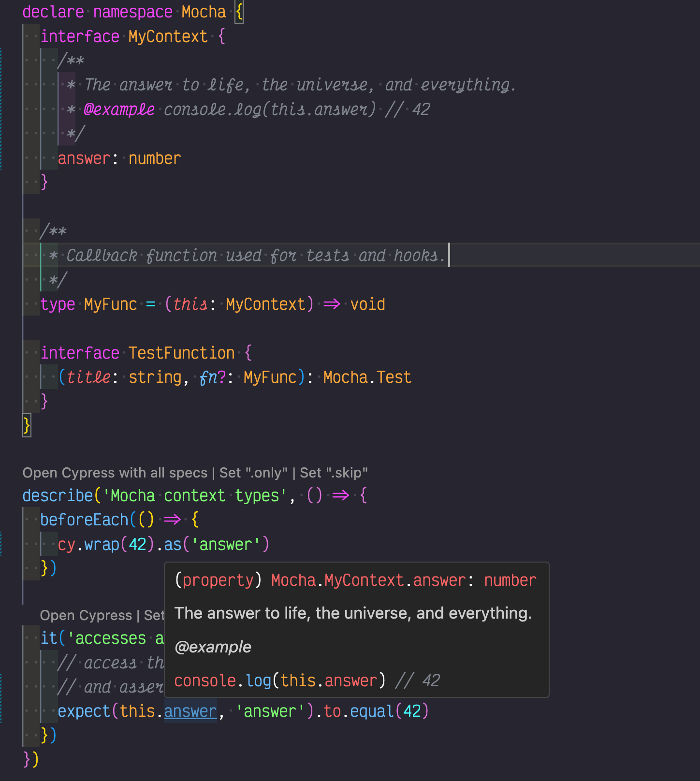This screenshot has height=781, width=700.
Task: Click 'beforeEach' hook call
Action: click(x=84, y=520)
